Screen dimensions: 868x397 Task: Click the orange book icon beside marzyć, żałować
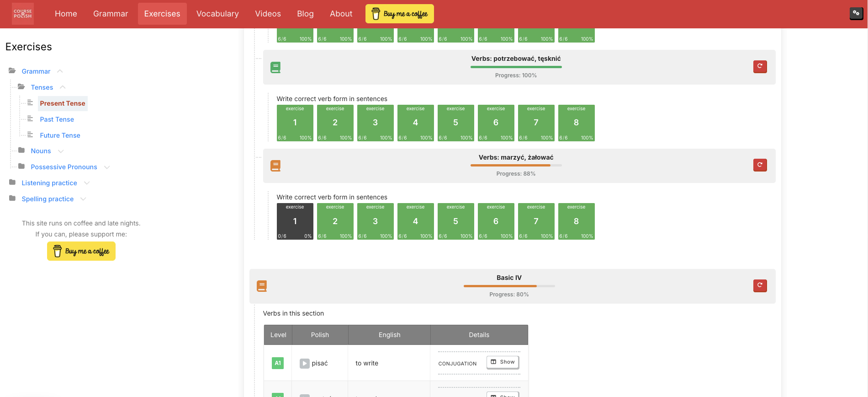[x=275, y=166]
